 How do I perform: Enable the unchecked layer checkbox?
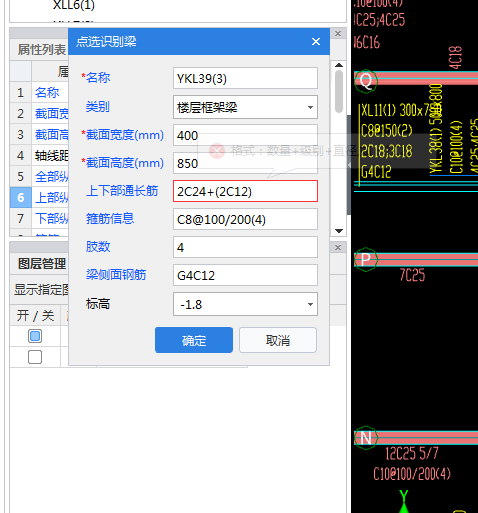(35, 357)
